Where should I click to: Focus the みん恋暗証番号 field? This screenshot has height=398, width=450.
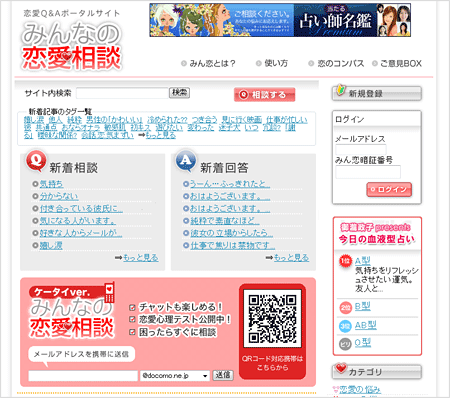click(368, 172)
